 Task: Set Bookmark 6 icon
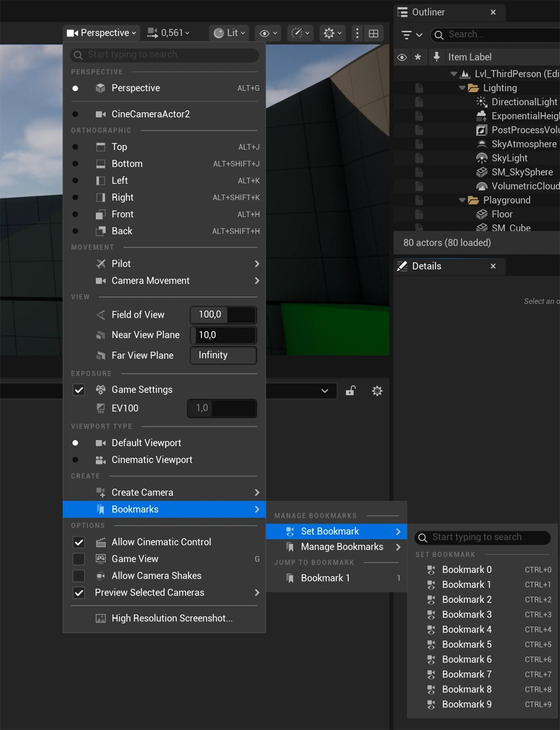[431, 660]
